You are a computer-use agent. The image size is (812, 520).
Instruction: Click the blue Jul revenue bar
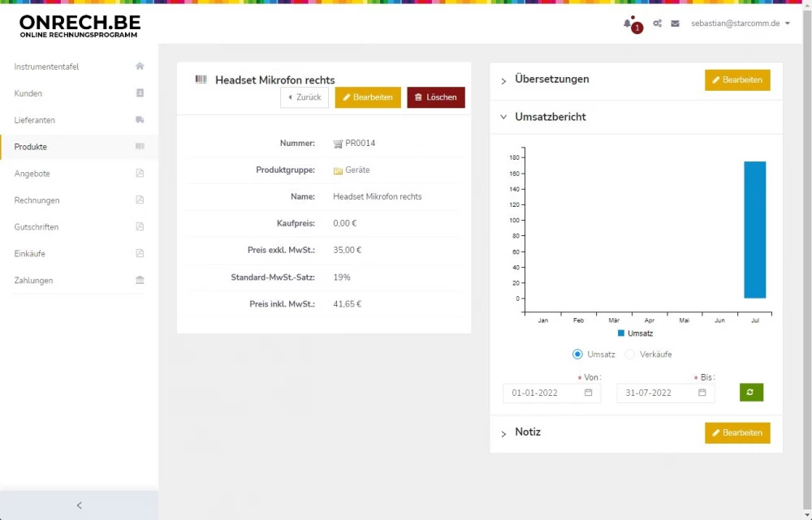tap(754, 230)
